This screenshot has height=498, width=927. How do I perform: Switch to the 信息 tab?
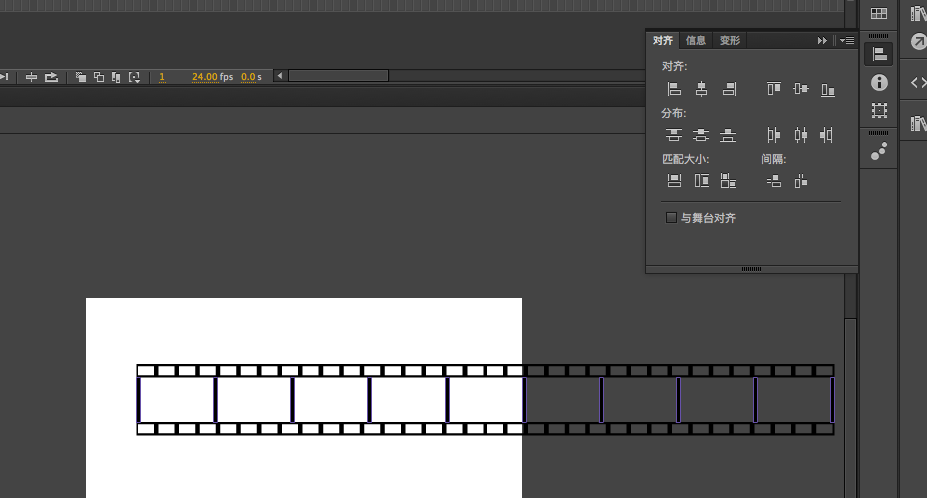coord(696,40)
